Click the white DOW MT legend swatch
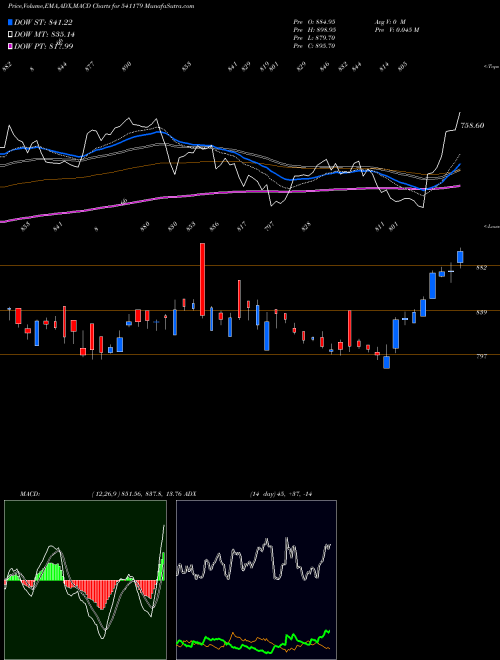This screenshot has width=500, height=660. pos(10,34)
